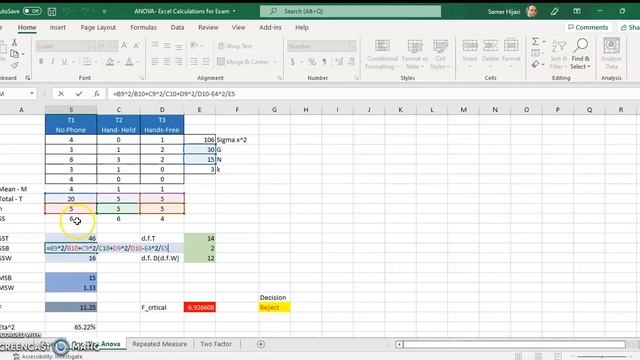
Task: Open the Number format dropdown
Action: (x=353, y=46)
